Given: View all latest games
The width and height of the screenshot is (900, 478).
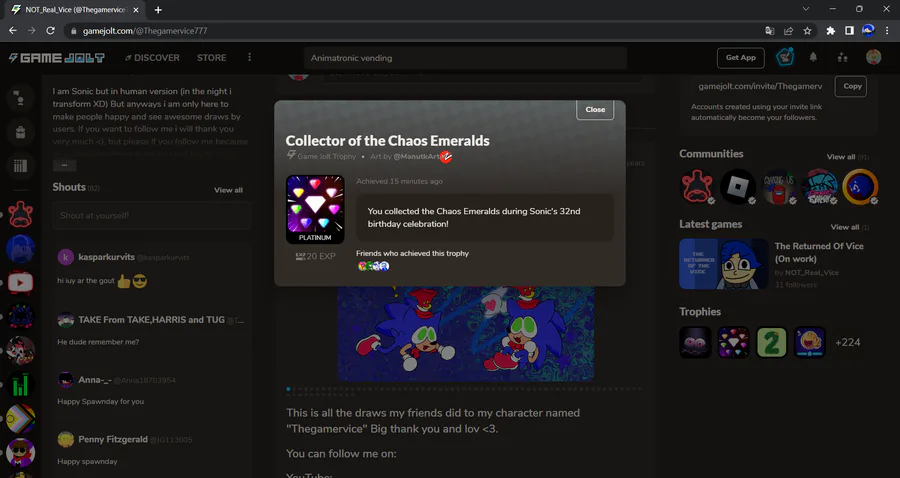Looking at the screenshot, I should [845, 227].
